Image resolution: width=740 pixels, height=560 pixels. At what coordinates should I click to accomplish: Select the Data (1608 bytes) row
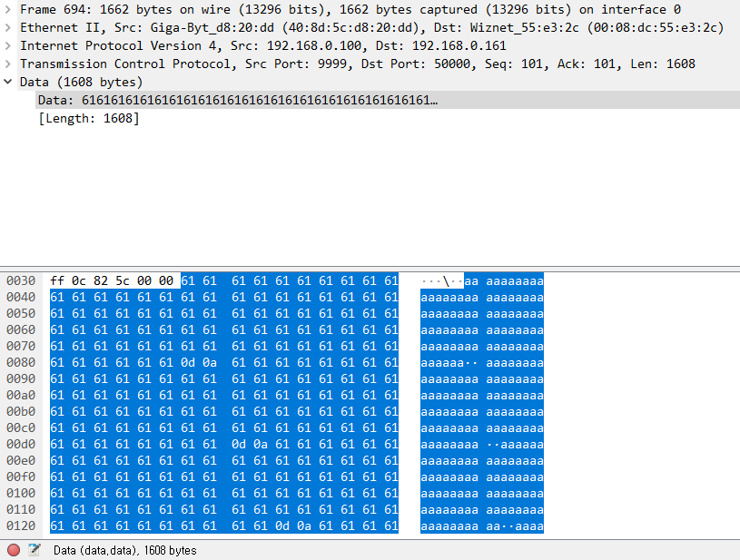click(x=81, y=82)
